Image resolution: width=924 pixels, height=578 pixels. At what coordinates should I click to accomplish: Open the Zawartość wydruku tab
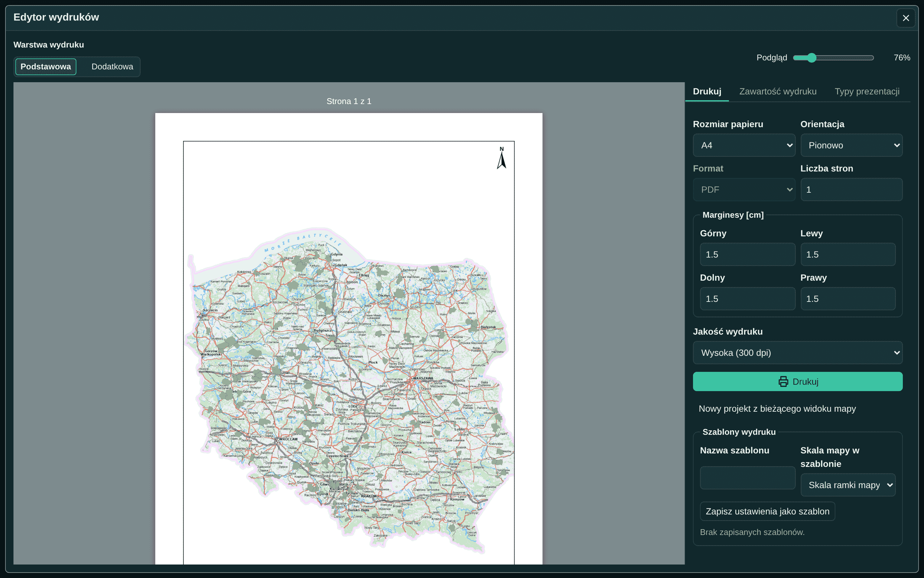click(778, 92)
